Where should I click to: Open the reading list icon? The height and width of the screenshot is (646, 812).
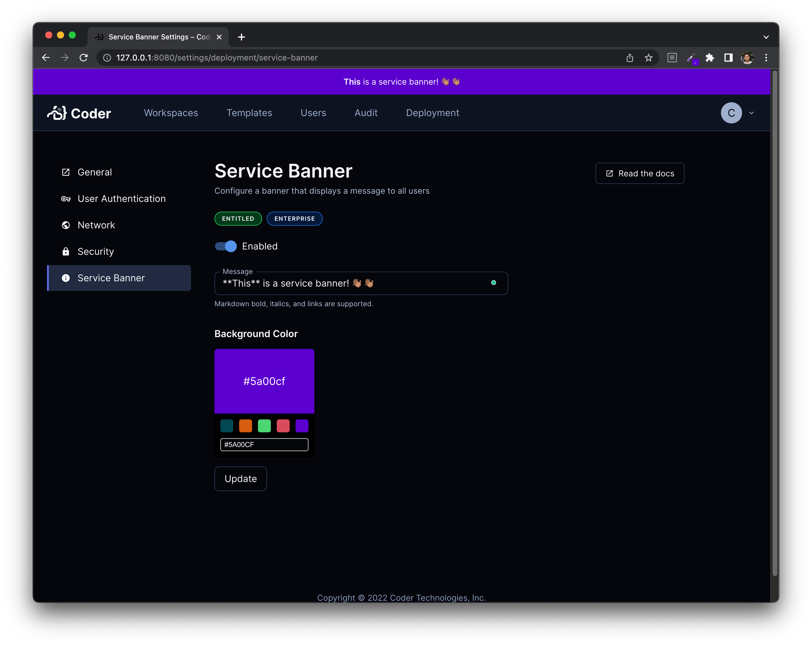pos(672,58)
